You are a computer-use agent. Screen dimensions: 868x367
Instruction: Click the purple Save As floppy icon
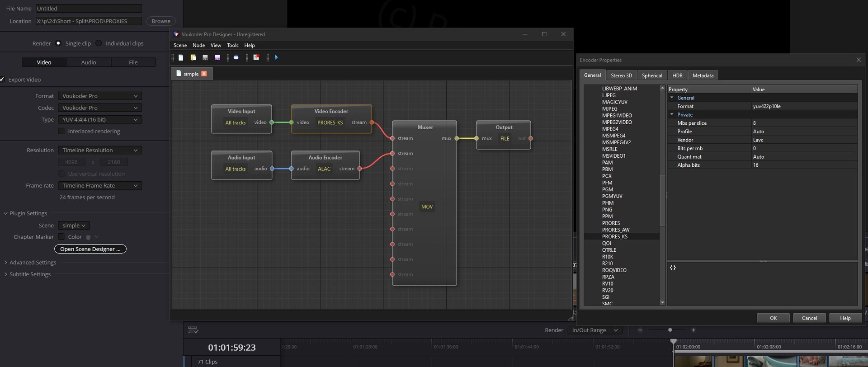[217, 57]
